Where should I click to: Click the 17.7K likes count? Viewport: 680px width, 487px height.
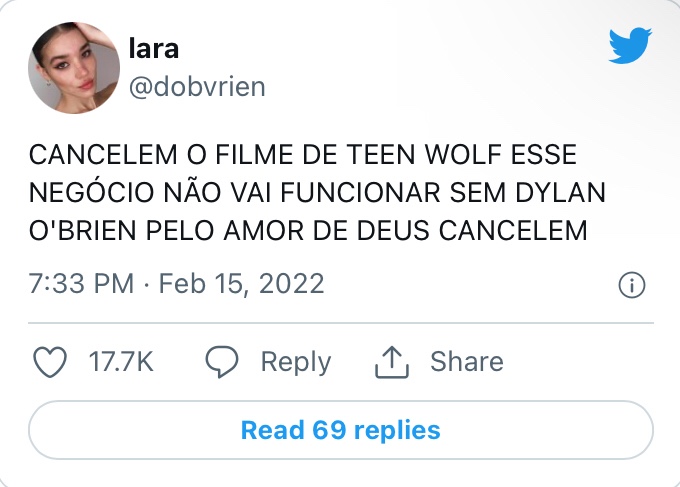[121, 362]
